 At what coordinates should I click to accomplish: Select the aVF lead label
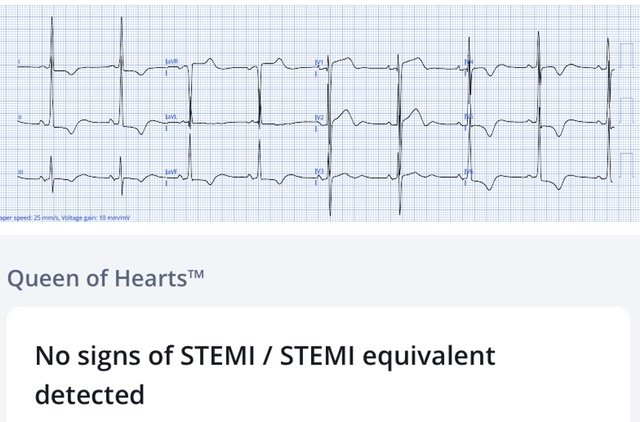coord(172,172)
